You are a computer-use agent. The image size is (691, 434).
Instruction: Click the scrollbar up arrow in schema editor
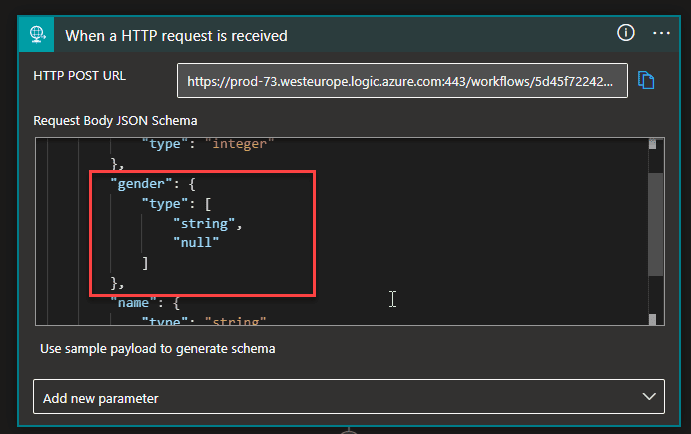(652, 143)
